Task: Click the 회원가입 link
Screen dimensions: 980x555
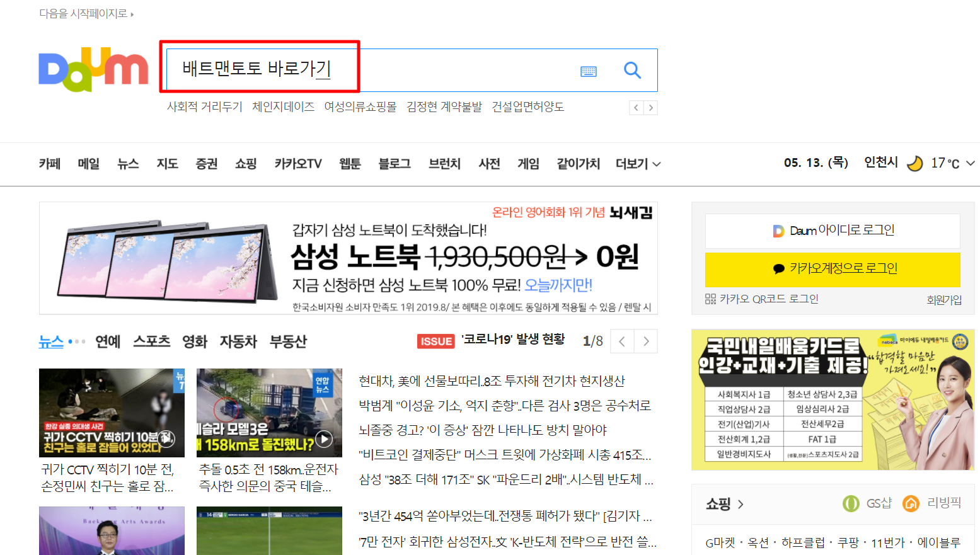Action: [x=944, y=300]
